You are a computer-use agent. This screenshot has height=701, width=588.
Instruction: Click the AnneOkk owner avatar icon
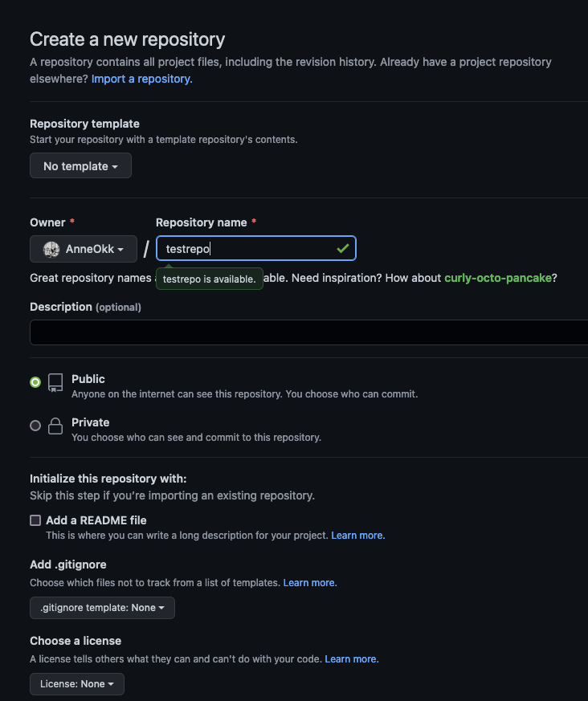(x=51, y=250)
